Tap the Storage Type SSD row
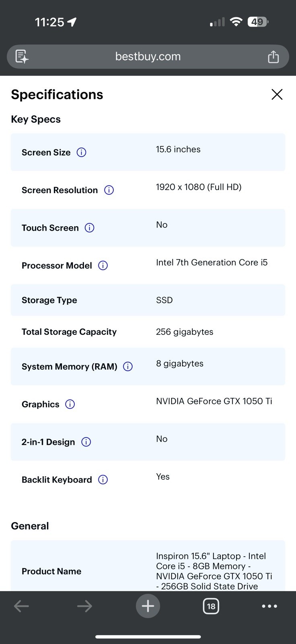Image resolution: width=296 pixels, height=644 pixels. tap(148, 300)
